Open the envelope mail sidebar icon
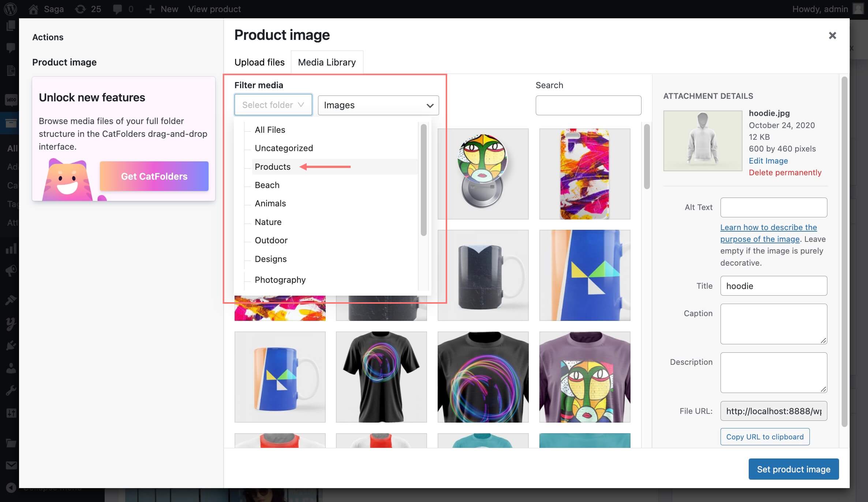Screen dimensions: 868x502 [11, 465]
